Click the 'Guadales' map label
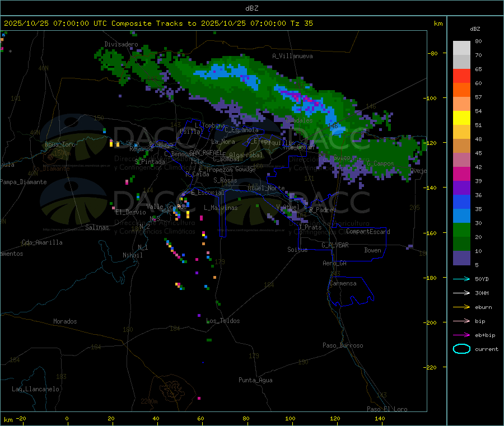The height and width of the screenshot is (426, 504). point(299,120)
